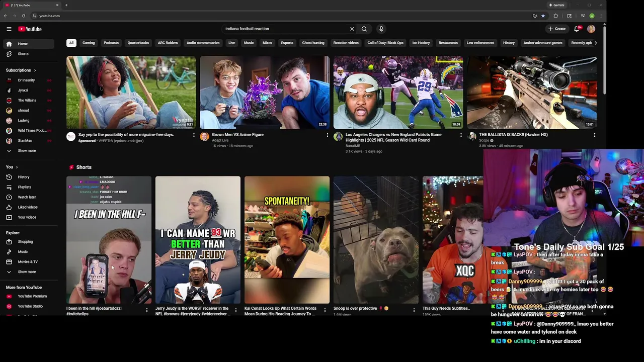
Task: Bookmark this page with star icon
Action: (543, 16)
